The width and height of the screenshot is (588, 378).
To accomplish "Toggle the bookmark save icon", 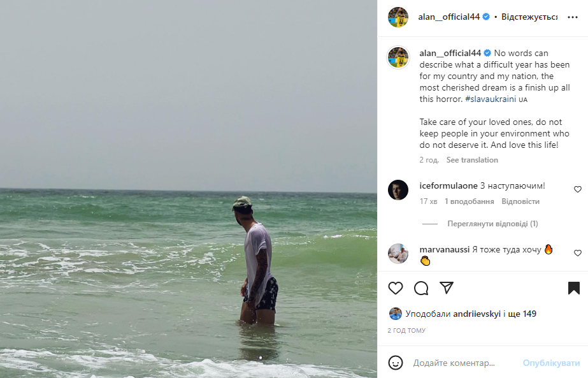I will coord(574,288).
